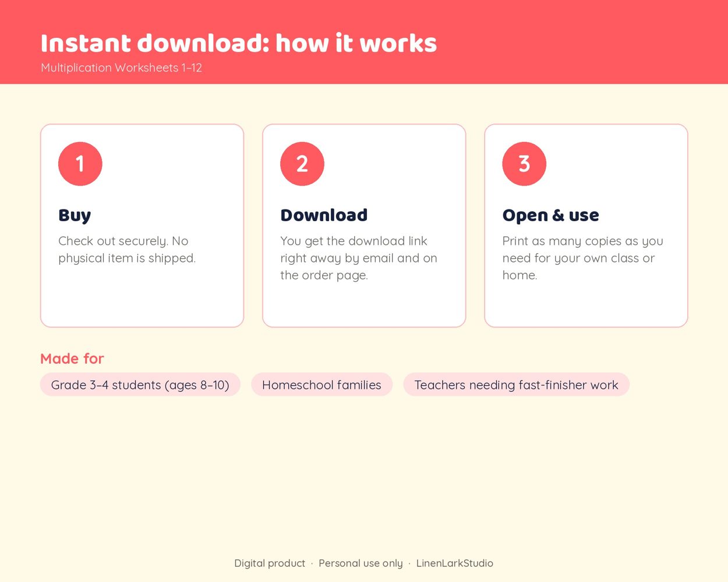Click the Personal use only footer text

click(361, 563)
